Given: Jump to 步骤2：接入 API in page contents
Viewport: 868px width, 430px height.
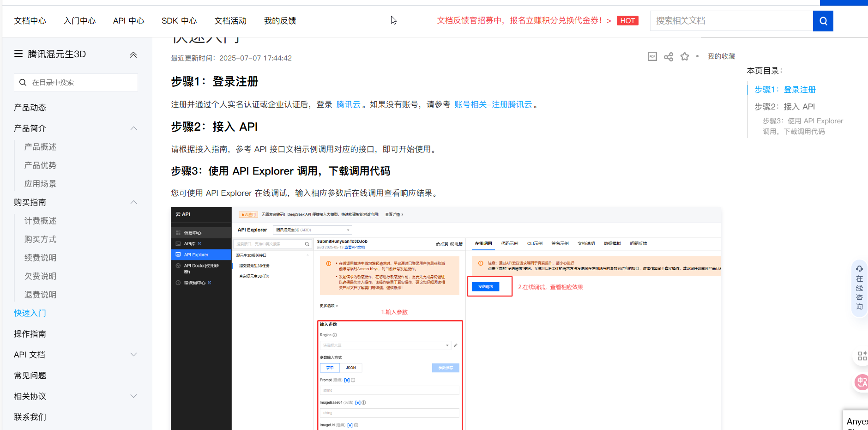Looking at the screenshot, I should click(784, 107).
